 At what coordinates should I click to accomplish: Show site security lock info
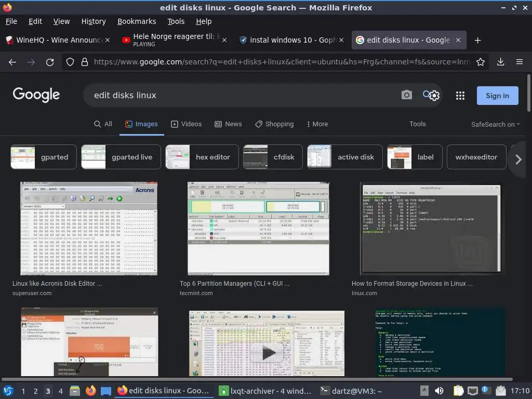(x=85, y=62)
